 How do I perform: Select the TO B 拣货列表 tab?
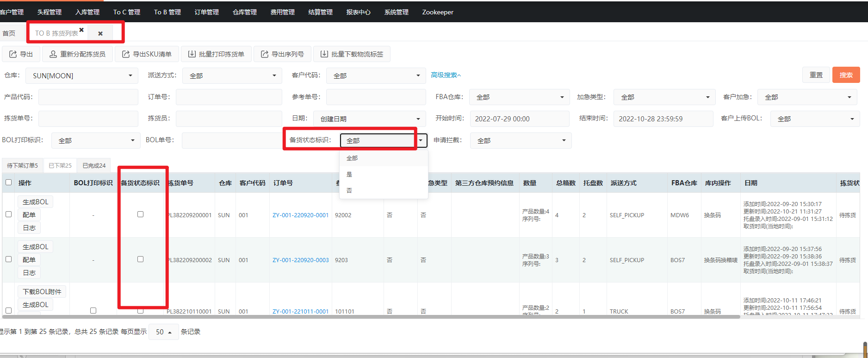56,33
